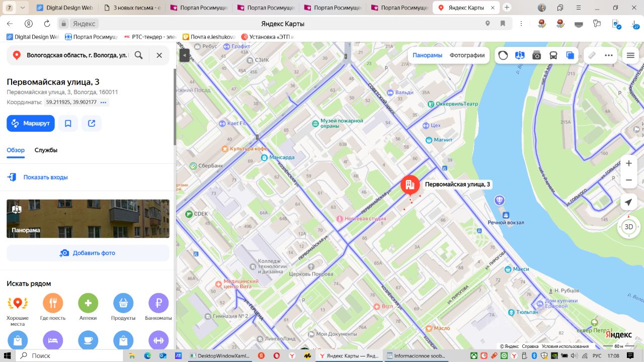Click the red Первомайская улица, 3 map pin
Viewport: 644px width, 362px height.
click(x=410, y=186)
